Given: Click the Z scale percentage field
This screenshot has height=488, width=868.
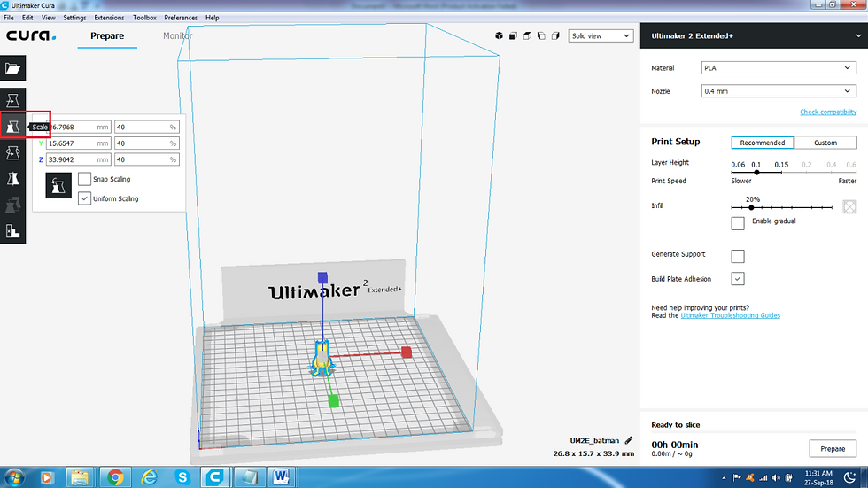Looking at the screenshot, I should point(147,159).
